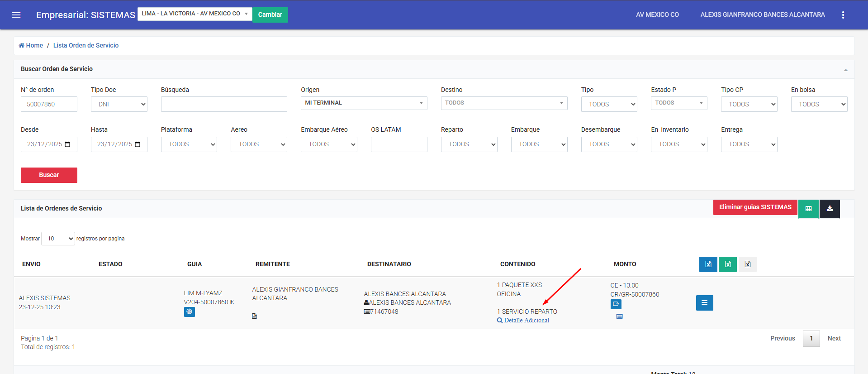Screen dimensions: 868x374
Task: Go to Home breadcrumb link
Action: coord(31,45)
